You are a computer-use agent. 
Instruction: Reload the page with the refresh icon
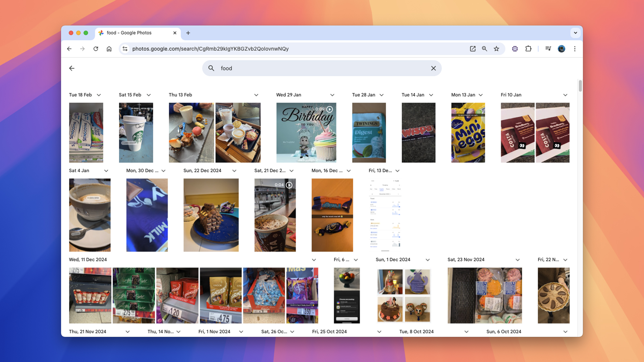point(96,49)
